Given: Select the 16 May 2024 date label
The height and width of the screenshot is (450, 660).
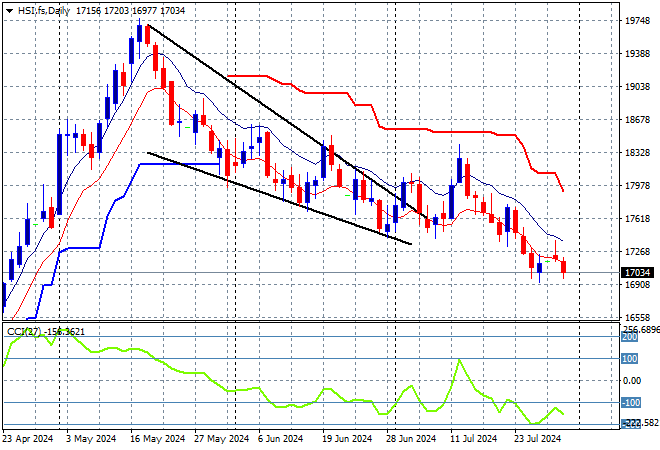Looking at the screenshot, I should [157, 439].
